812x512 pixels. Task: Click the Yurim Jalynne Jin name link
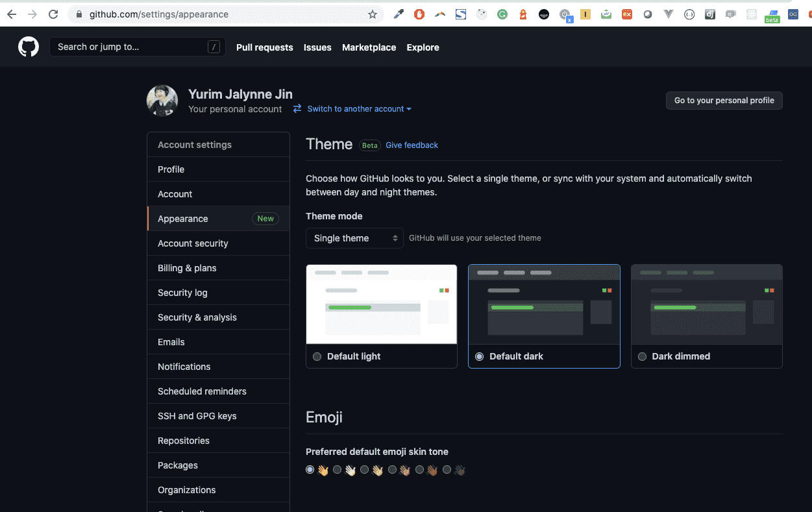point(240,94)
